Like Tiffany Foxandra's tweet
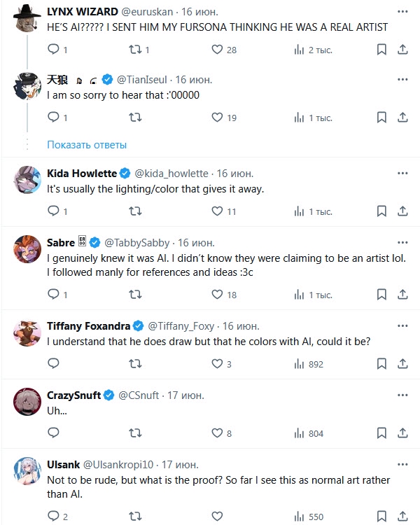This screenshot has height=525, width=420. pyautogui.click(x=216, y=364)
